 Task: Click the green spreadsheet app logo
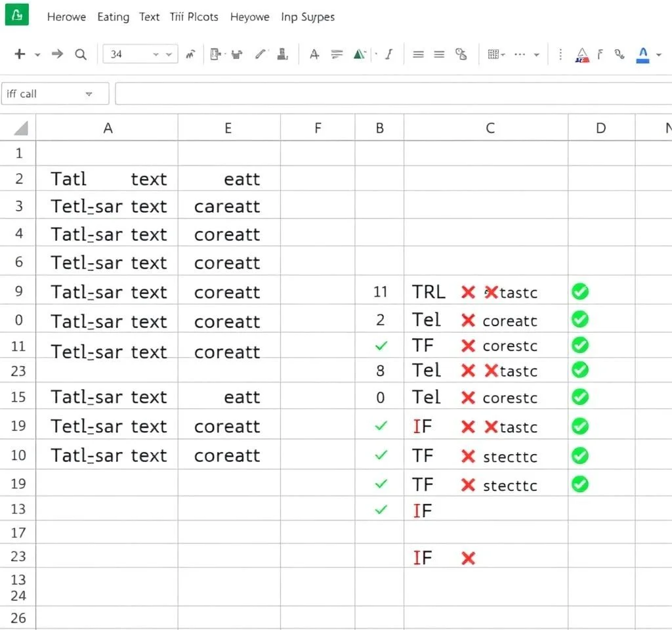[x=16, y=15]
